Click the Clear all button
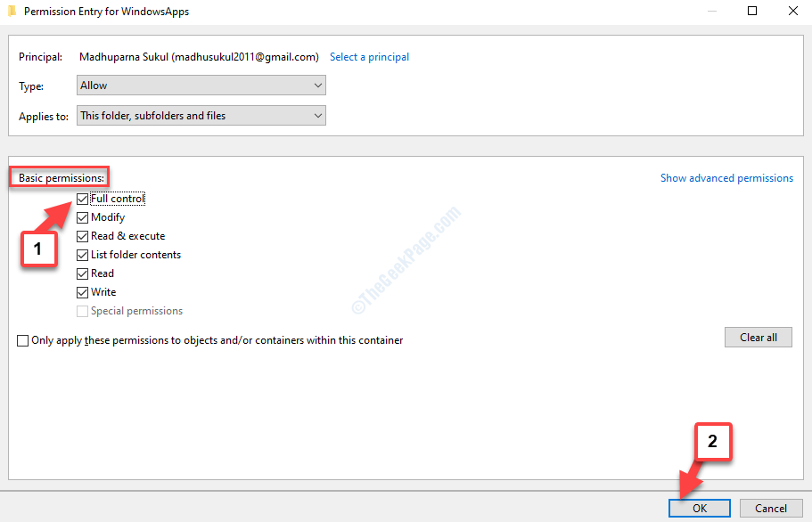The image size is (812, 522). point(758,337)
